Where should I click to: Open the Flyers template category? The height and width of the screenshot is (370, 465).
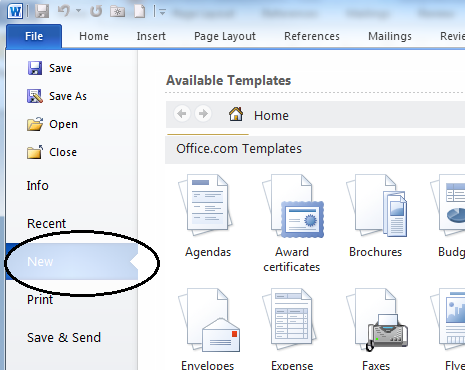[448, 328]
